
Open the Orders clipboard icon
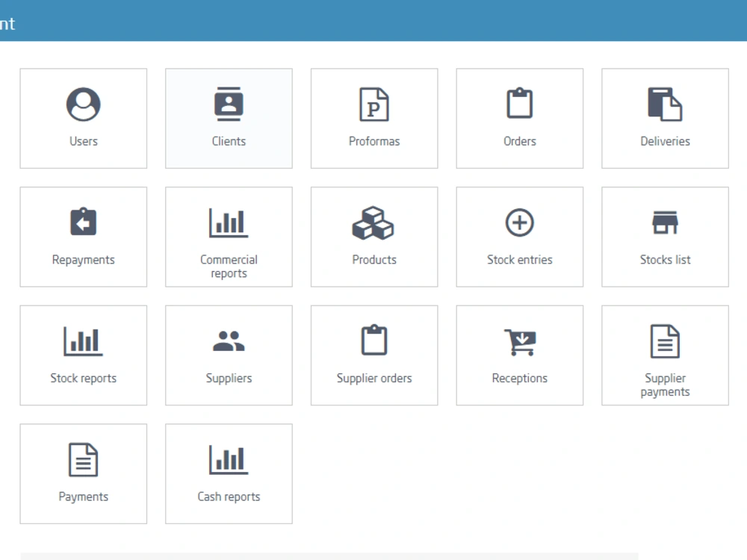point(519,103)
